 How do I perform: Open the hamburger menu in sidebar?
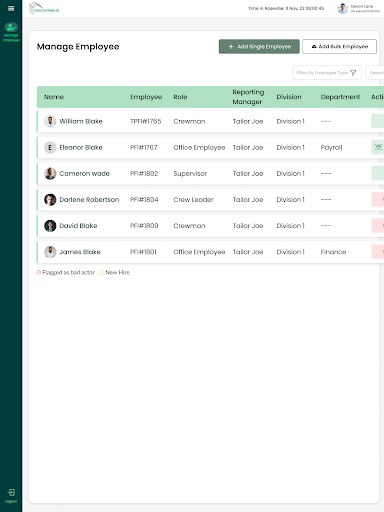point(11,8)
